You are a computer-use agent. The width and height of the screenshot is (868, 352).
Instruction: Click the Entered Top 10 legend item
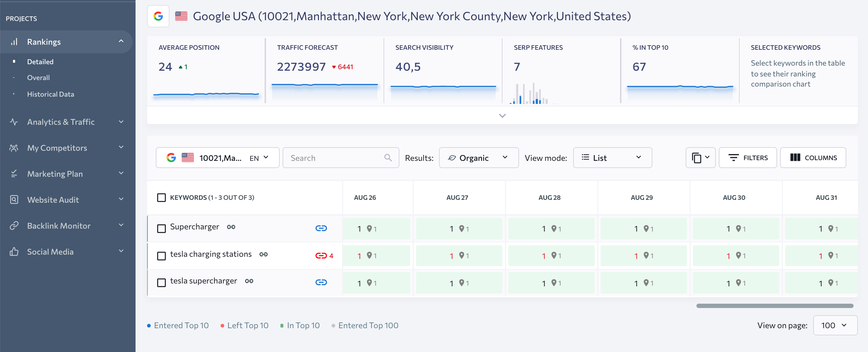point(178,325)
